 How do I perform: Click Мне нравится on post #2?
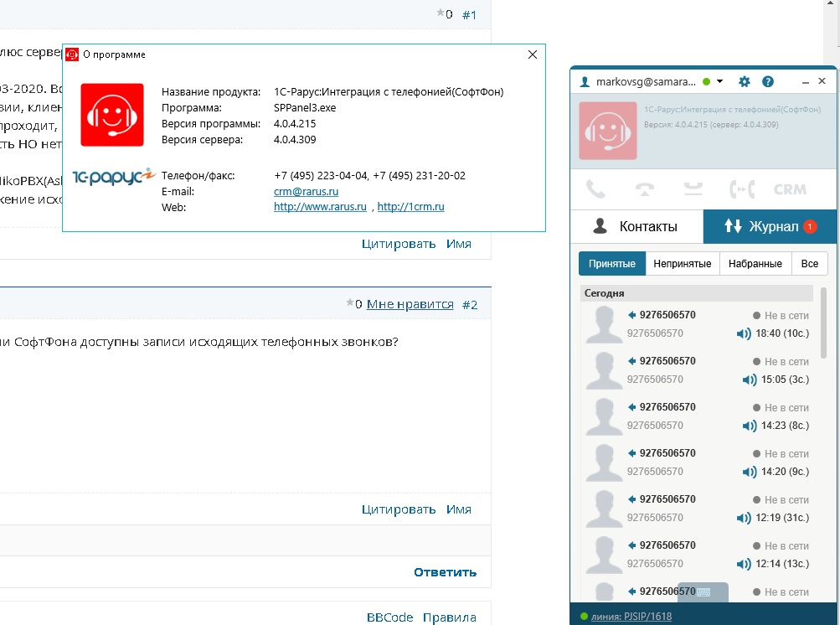(410, 304)
